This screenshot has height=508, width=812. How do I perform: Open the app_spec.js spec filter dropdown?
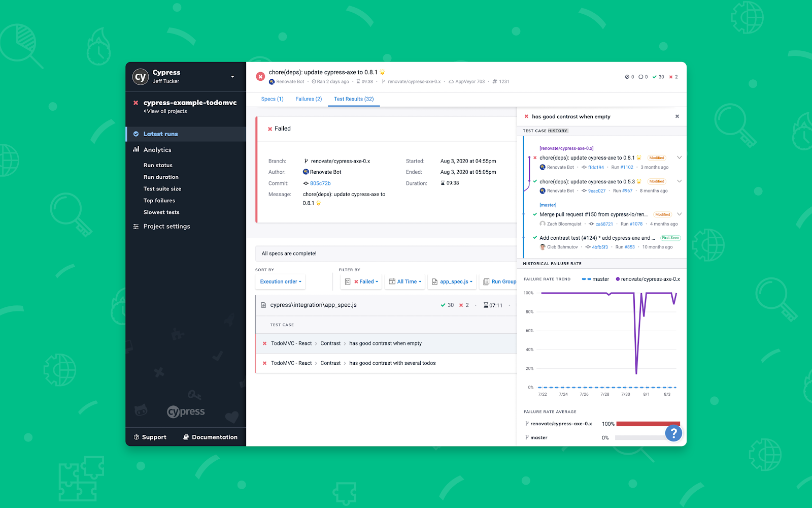click(452, 281)
